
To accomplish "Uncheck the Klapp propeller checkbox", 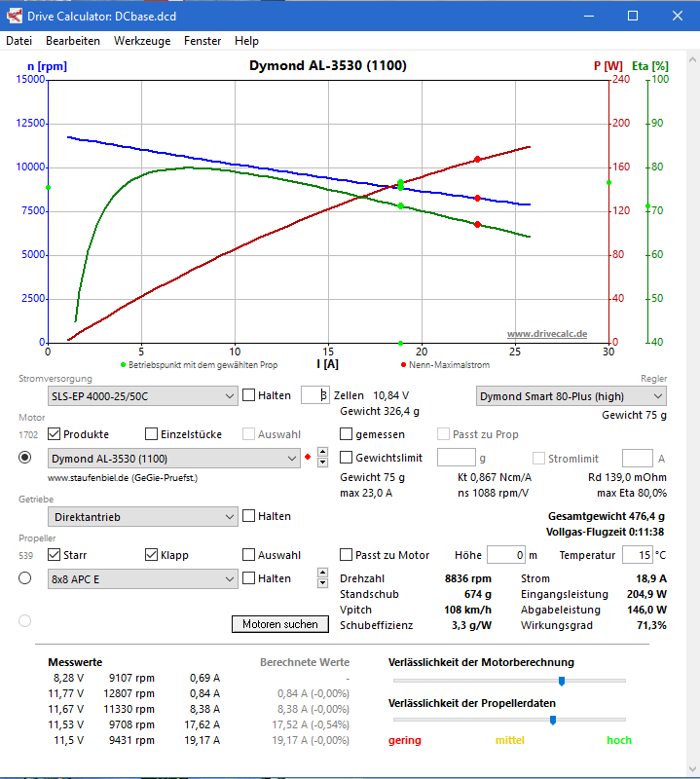I will (x=152, y=555).
